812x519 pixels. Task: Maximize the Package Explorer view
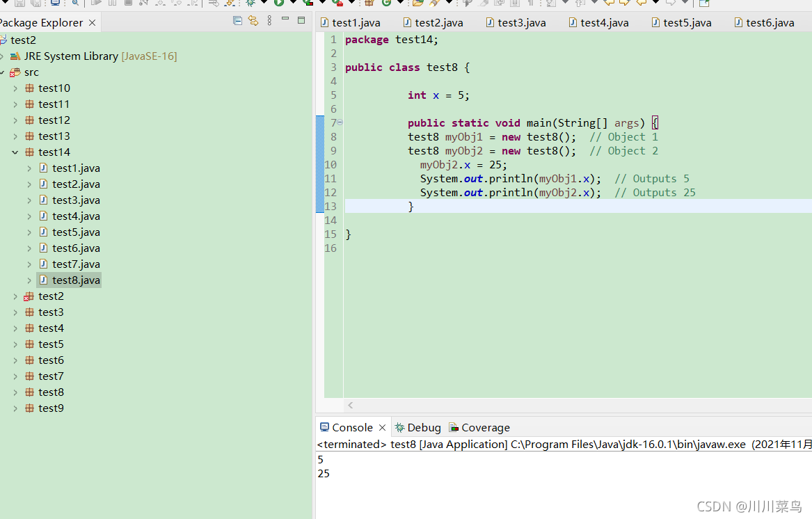point(301,20)
